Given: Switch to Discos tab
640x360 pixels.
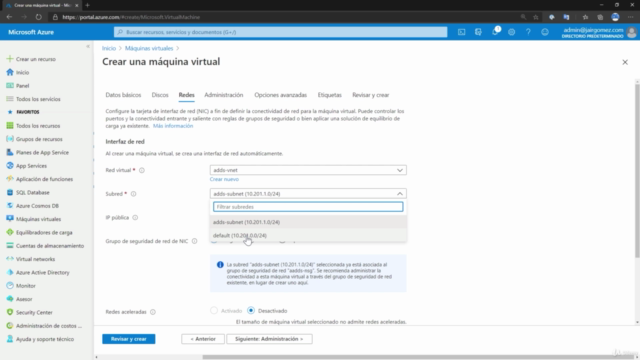Looking at the screenshot, I should (x=160, y=95).
